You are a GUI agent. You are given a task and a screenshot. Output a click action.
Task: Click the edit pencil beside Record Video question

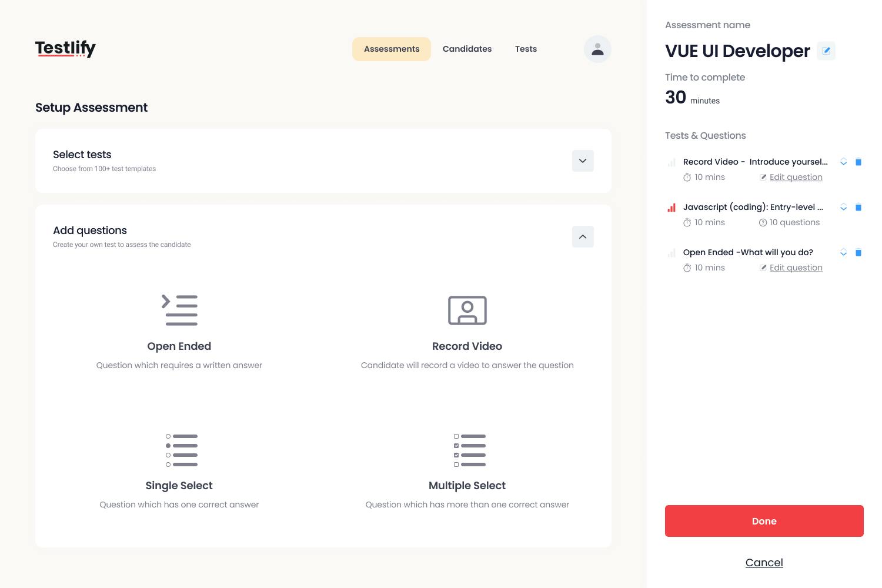click(763, 177)
